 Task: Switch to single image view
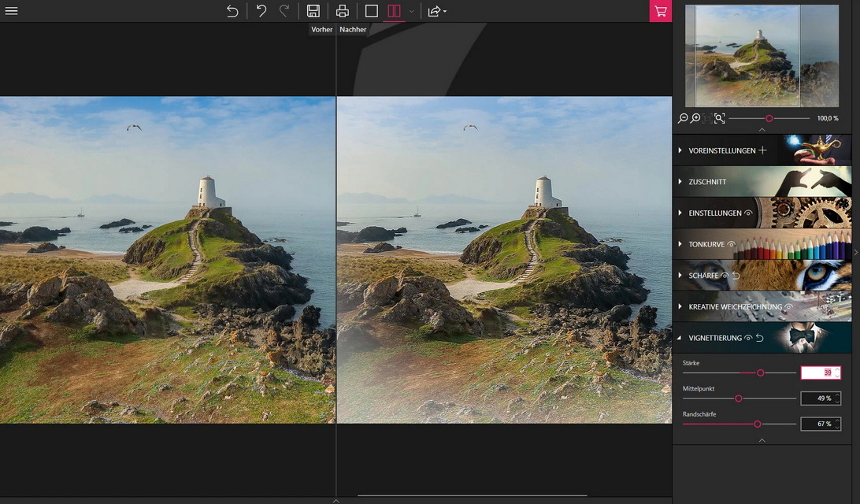click(372, 11)
